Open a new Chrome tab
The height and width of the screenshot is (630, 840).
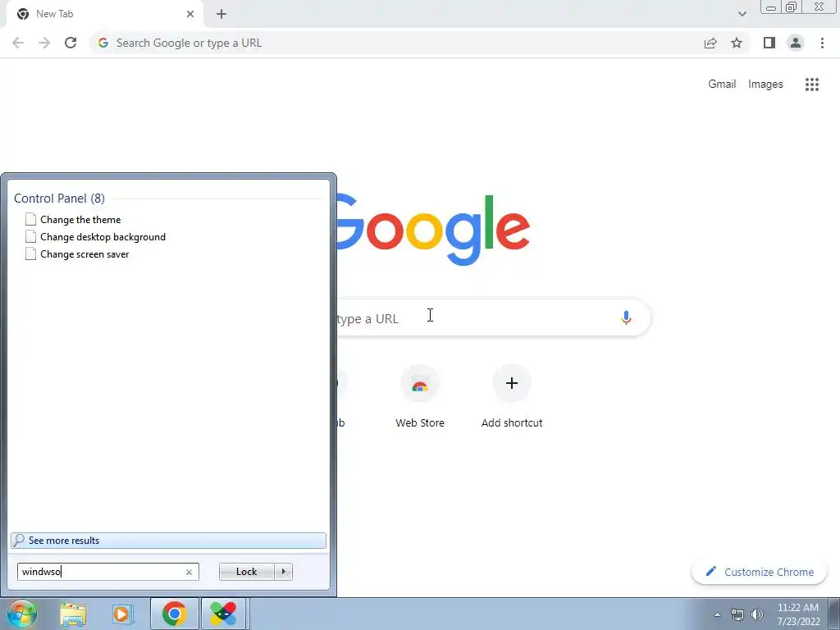pyautogui.click(x=221, y=14)
